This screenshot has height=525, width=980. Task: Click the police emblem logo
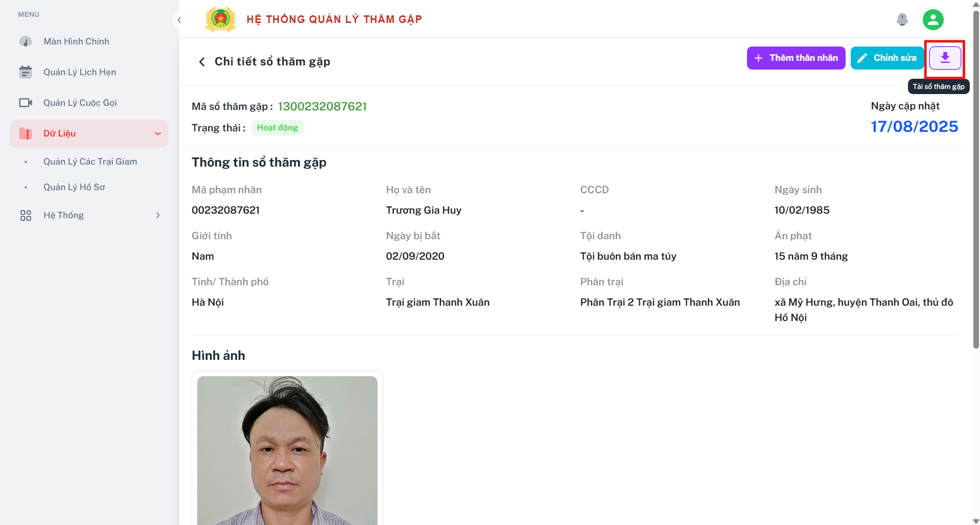[220, 19]
